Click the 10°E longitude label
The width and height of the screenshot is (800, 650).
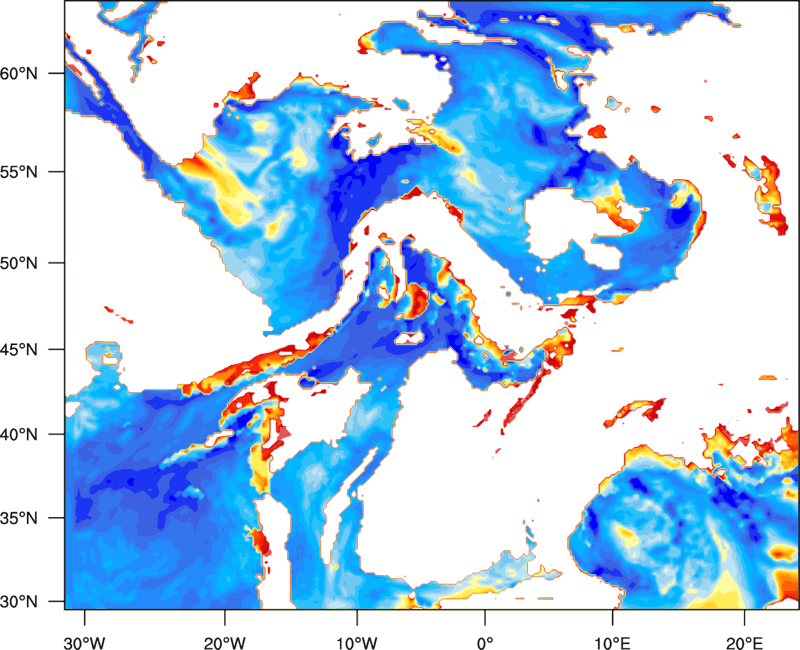click(x=612, y=643)
